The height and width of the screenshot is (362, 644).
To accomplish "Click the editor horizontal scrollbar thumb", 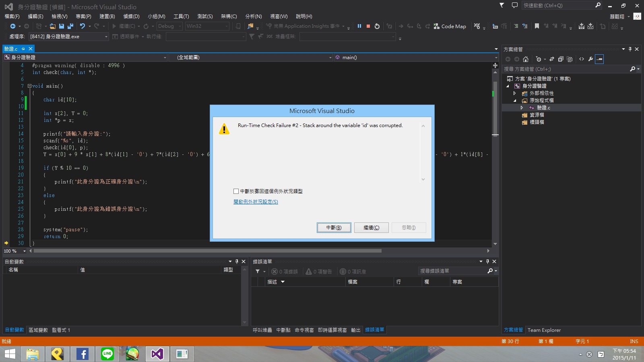I will (208, 251).
